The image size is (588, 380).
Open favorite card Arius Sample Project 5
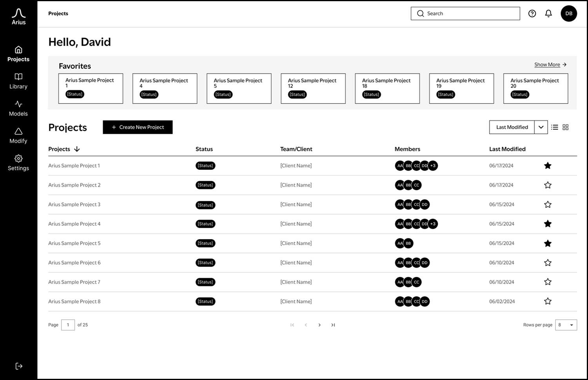(239, 89)
